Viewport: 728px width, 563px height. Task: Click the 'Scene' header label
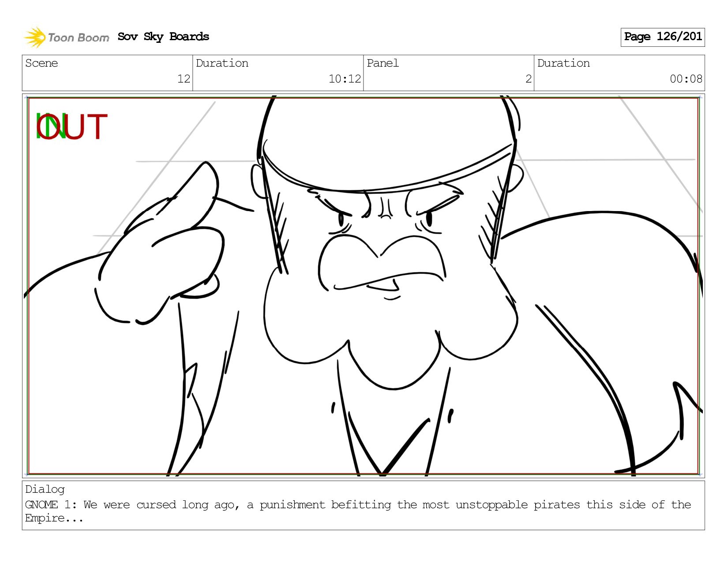coord(41,63)
